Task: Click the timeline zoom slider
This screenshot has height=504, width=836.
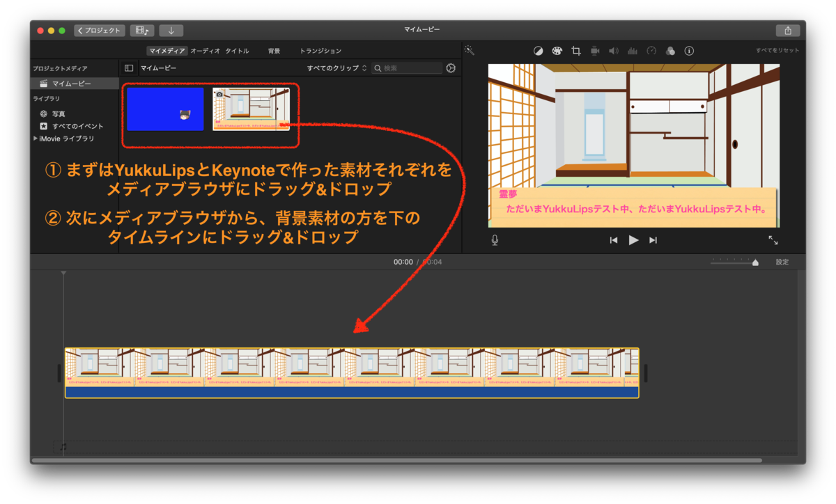Action: click(735, 262)
